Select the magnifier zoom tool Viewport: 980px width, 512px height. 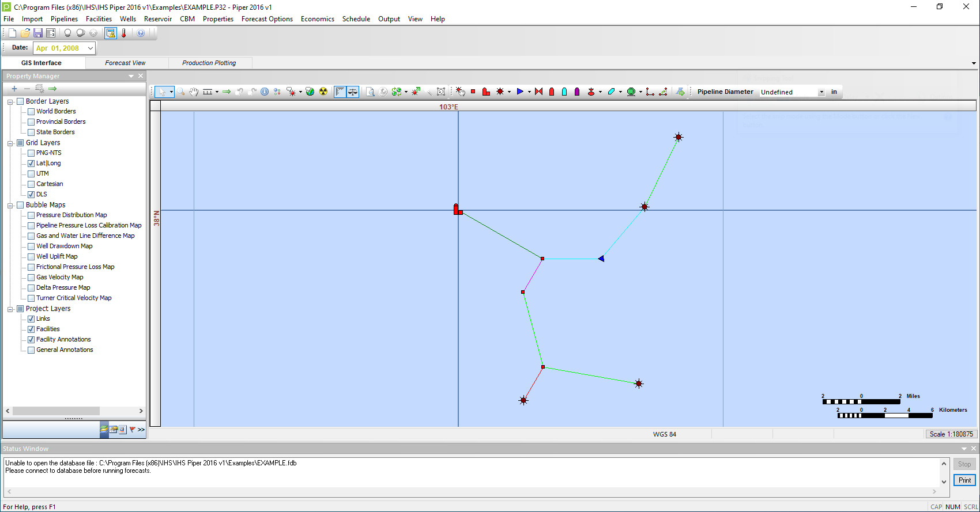[181, 92]
